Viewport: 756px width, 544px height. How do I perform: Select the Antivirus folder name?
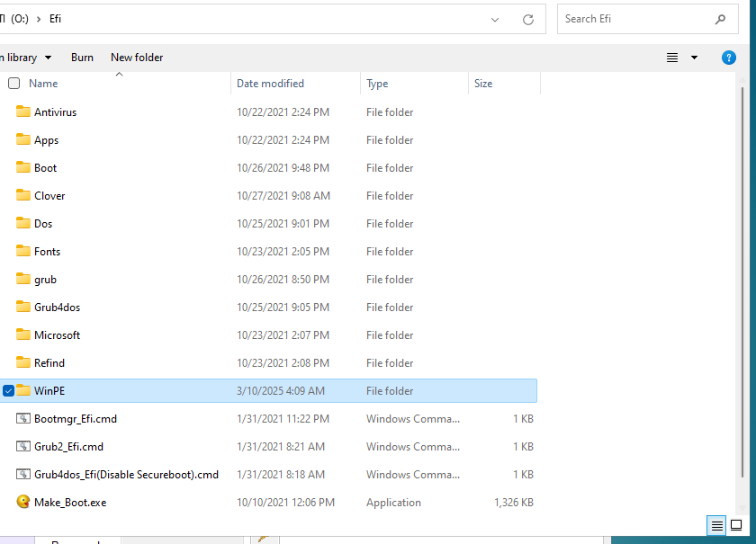(x=55, y=111)
